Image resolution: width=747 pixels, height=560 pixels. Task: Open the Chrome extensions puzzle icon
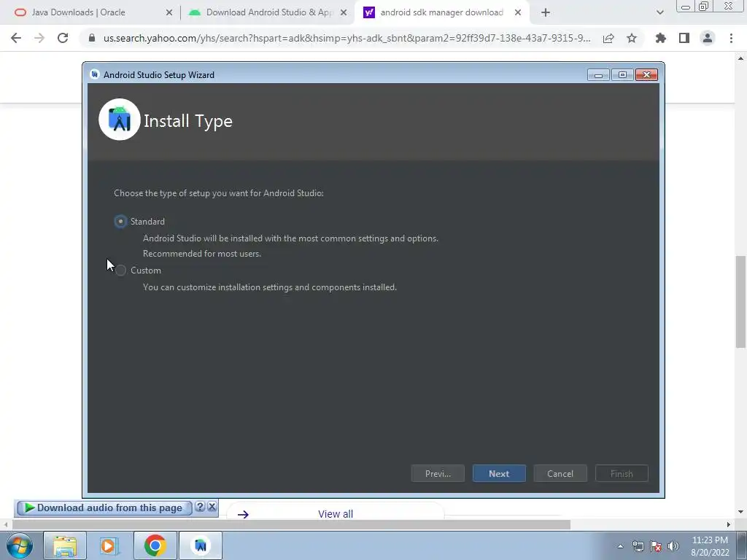661,38
